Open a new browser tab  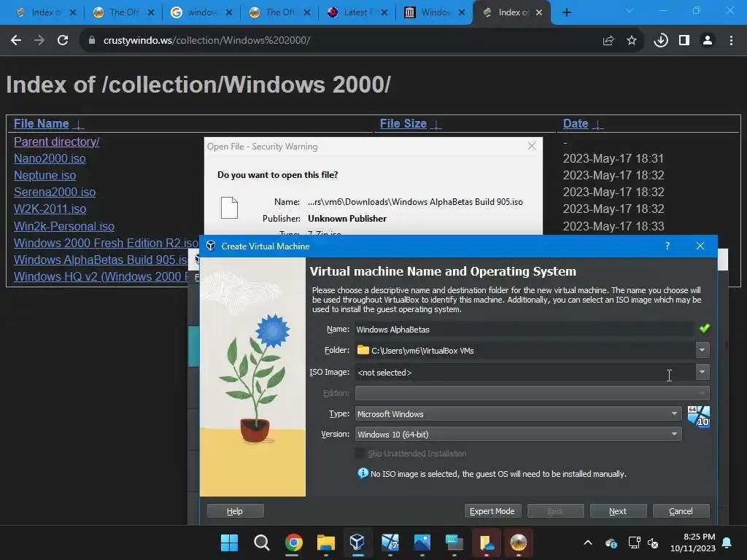tap(566, 12)
